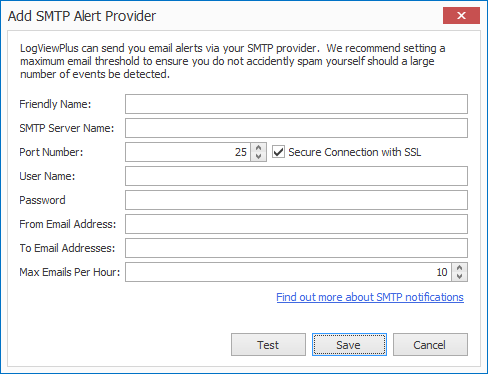
Task: Click the From Email Address label
Action: coord(68,224)
